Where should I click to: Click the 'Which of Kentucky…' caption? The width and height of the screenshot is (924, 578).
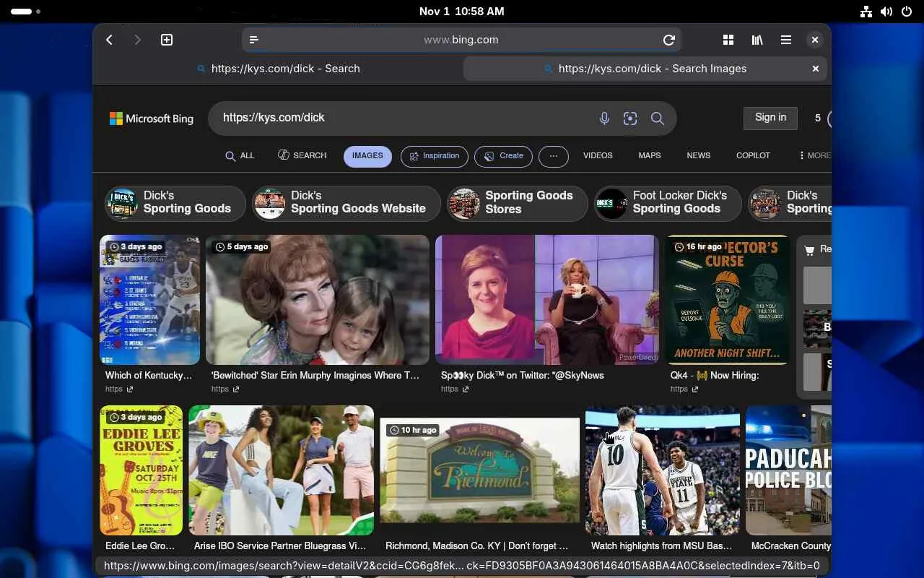(149, 376)
